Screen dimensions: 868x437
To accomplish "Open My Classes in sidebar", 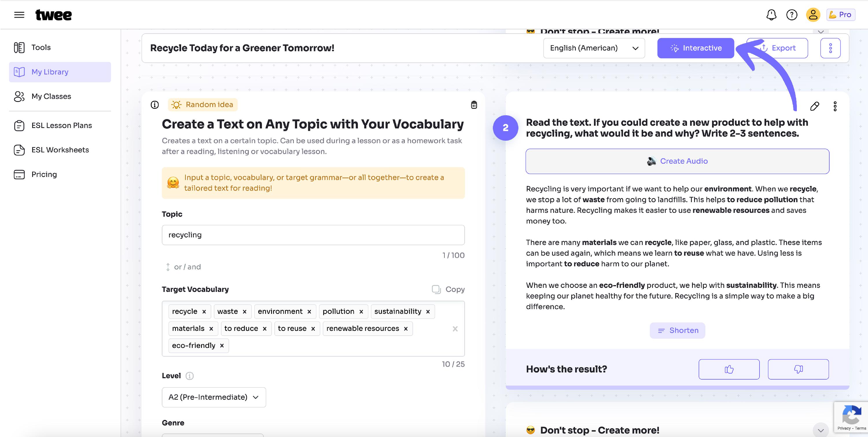I will tap(60, 96).
